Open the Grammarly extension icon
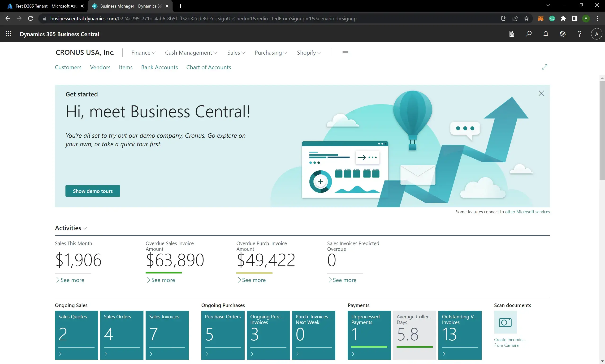 point(552,18)
